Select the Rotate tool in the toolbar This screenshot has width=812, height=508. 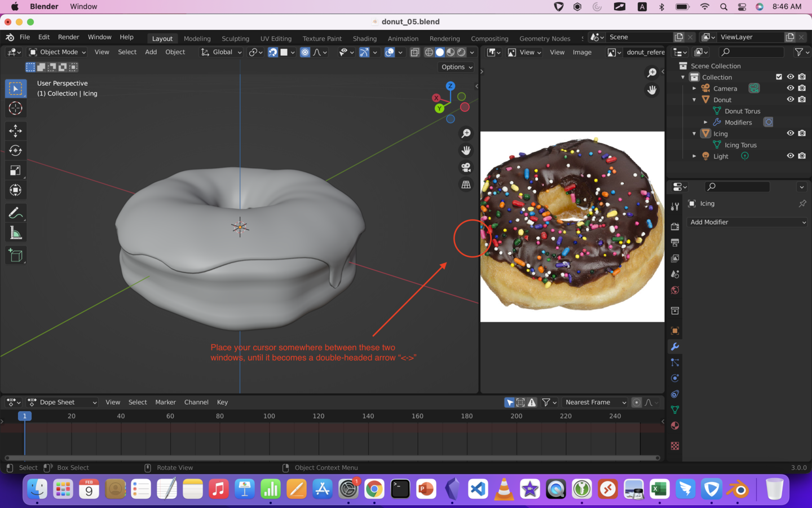(x=15, y=150)
